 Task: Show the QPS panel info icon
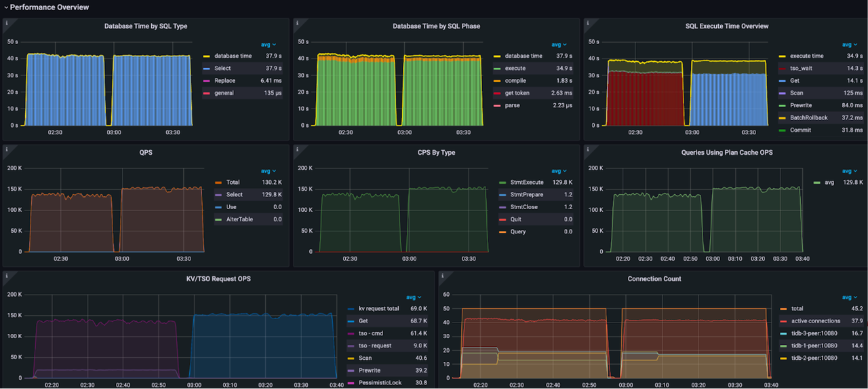(7, 149)
